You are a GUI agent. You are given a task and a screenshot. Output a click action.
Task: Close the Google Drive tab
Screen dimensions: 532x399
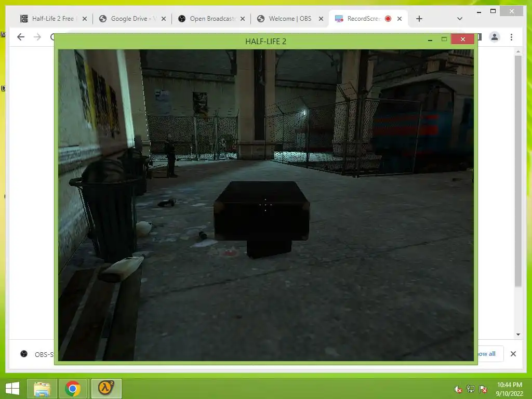(x=164, y=19)
